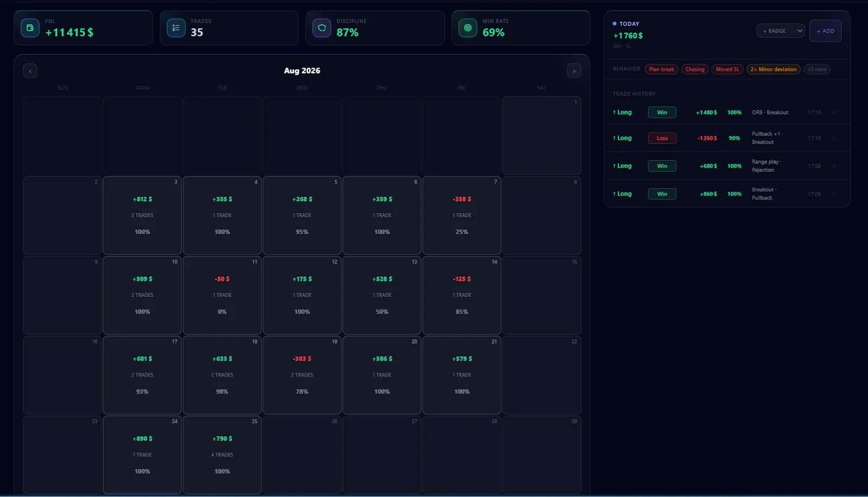Click the 69% win rate value
This screenshot has width=868, height=497.
pos(494,33)
